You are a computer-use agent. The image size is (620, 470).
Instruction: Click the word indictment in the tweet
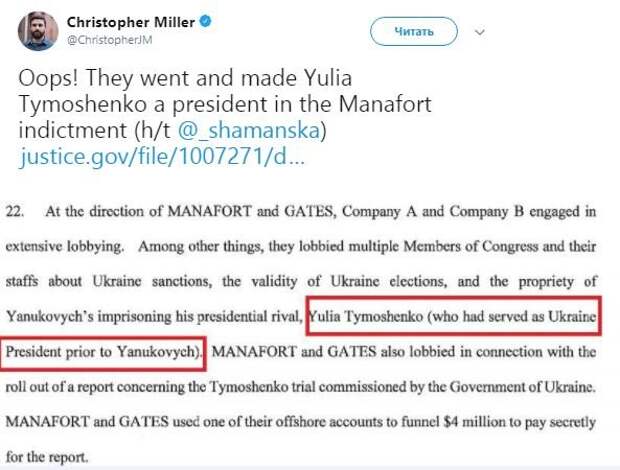pos(72,130)
